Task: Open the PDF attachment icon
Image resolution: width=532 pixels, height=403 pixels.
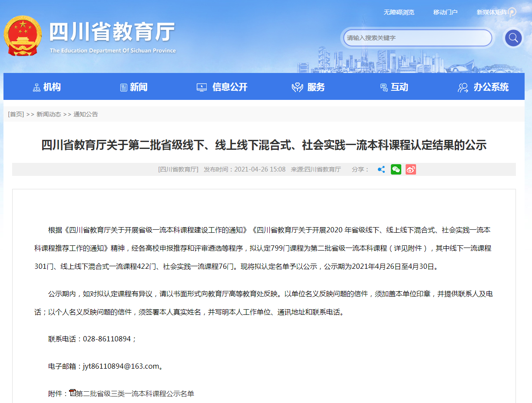Action: 73,393
